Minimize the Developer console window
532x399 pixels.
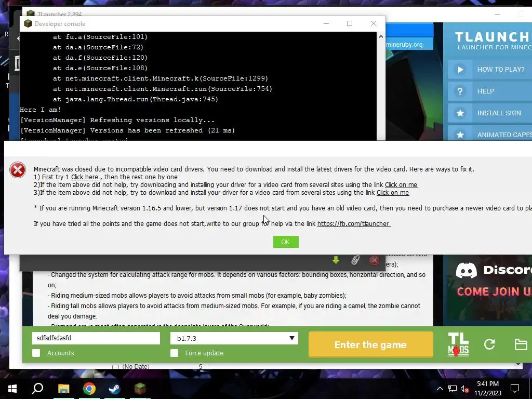[x=326, y=23]
